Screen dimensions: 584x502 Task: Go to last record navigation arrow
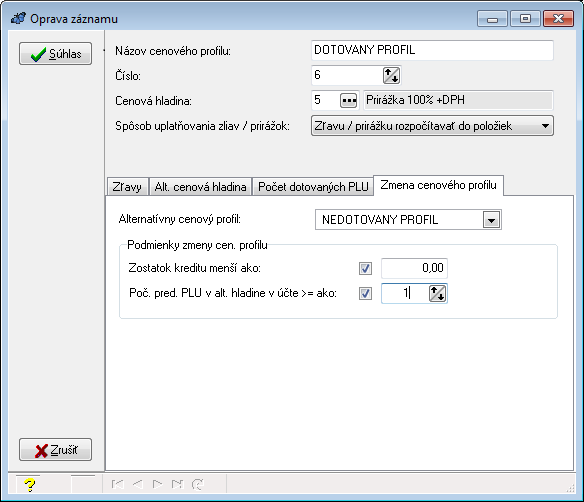click(177, 484)
